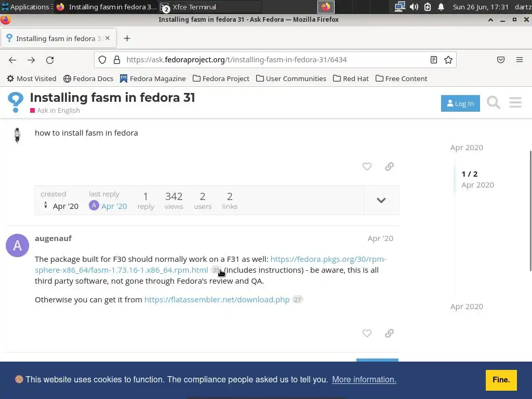Open Red Hat bookmarks folder

(351, 79)
